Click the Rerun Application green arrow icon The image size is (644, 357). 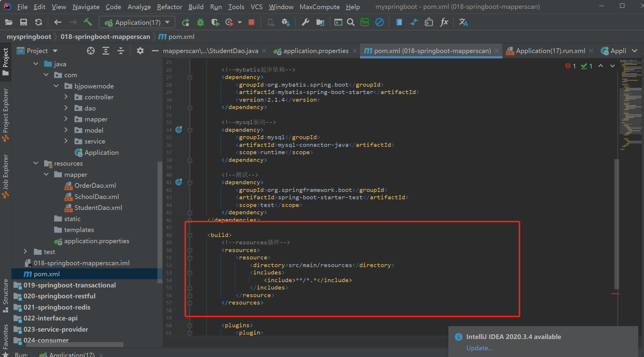click(x=186, y=22)
